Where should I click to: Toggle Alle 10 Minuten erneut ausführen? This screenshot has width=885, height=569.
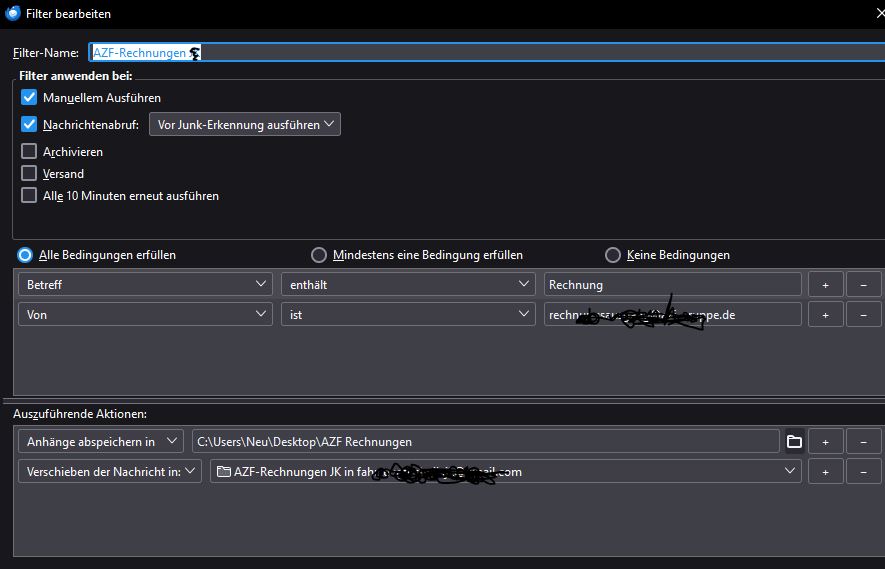point(29,196)
